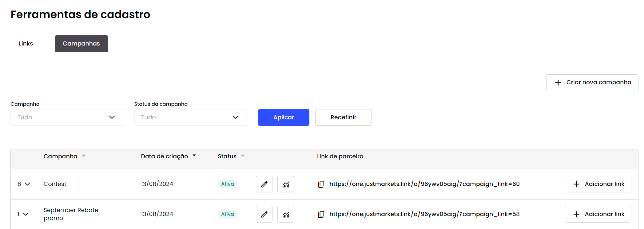Expand the Contest campaign row chevron
This screenshot has width=644, height=229.
click(27, 184)
